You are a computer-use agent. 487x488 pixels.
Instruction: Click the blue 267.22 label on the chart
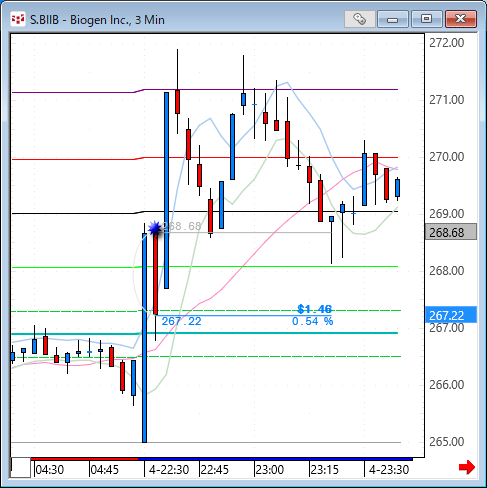(x=181, y=321)
